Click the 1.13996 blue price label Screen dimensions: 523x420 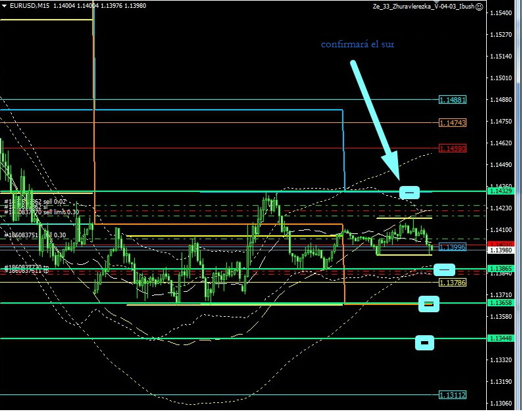[x=453, y=246]
